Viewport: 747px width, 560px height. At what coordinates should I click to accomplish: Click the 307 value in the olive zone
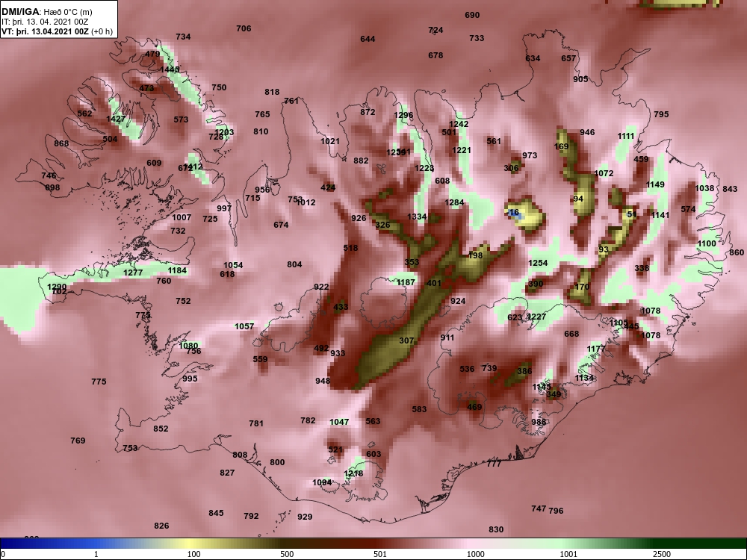[x=406, y=340]
